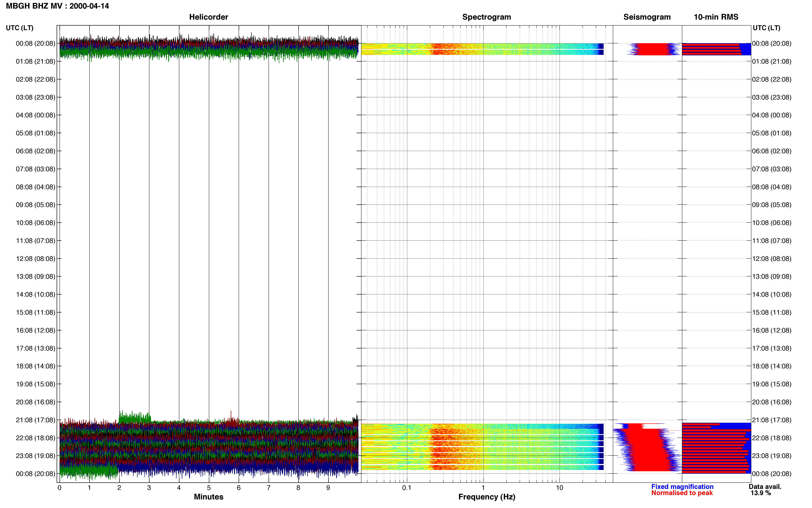Click '11:08 (07:08)' on the Helicorder time axis
Screen dimensions: 812x508
[x=36, y=240]
